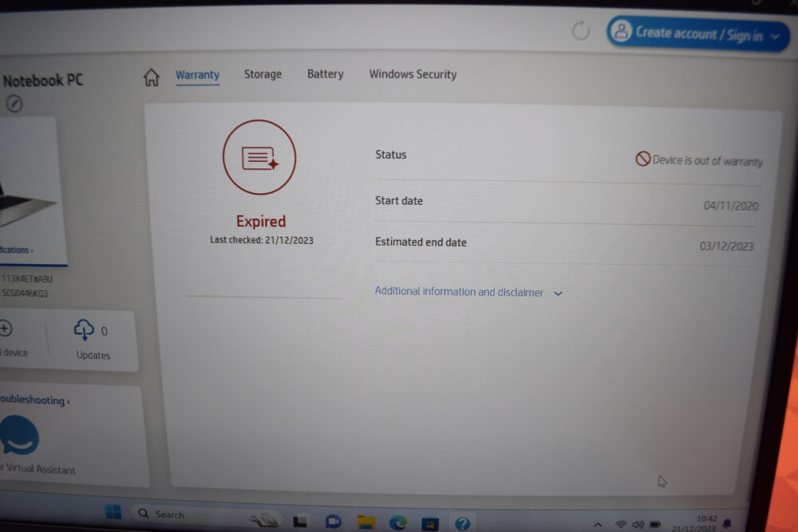Image resolution: width=798 pixels, height=532 pixels.
Task: Click the Updates label
Action: click(x=93, y=355)
